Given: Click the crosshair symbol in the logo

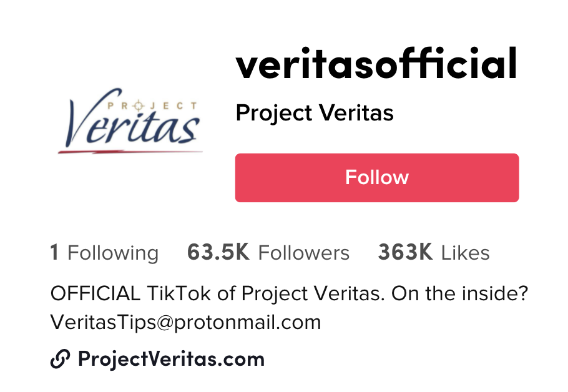Looking at the screenshot, I should (138, 106).
